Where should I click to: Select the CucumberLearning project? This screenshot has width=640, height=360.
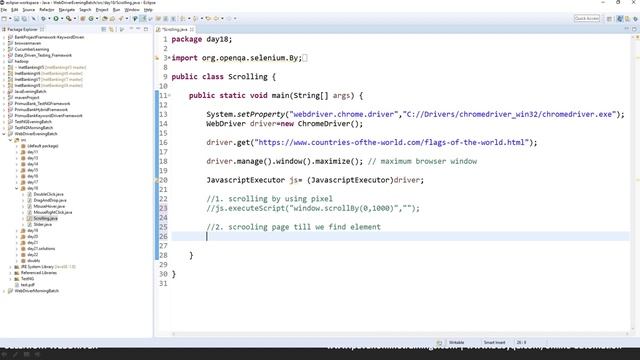pos(31,49)
